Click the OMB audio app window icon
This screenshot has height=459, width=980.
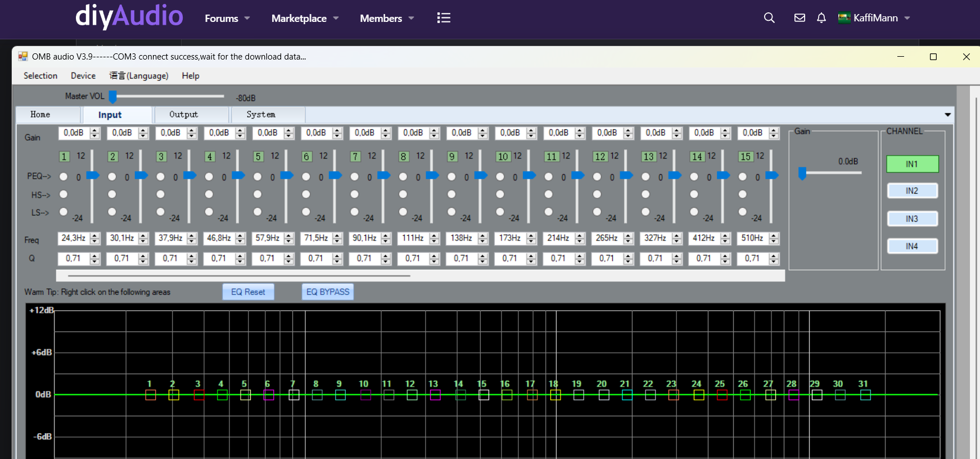tap(23, 56)
